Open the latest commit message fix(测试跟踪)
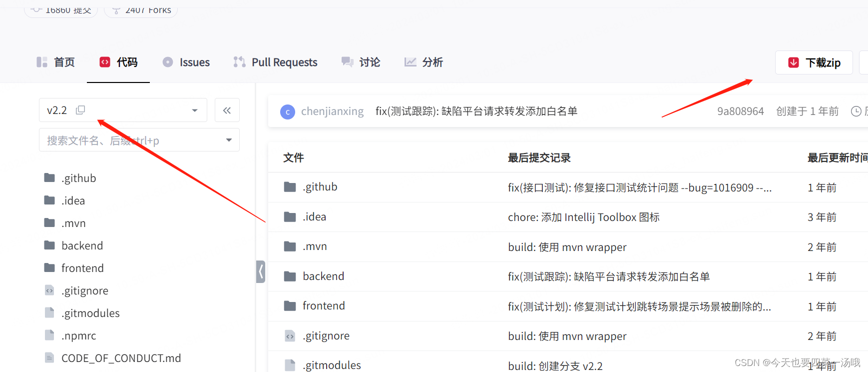This screenshot has height=372, width=868. click(x=476, y=111)
